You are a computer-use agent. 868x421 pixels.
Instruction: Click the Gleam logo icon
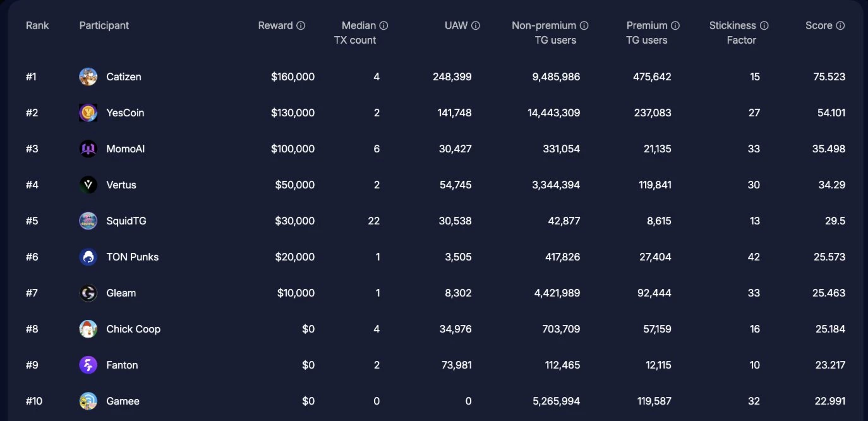[x=88, y=293]
